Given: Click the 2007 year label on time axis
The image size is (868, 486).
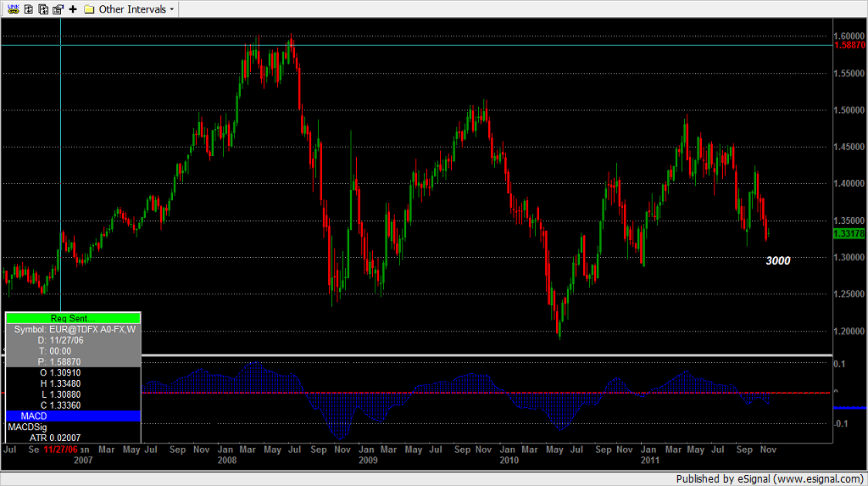Looking at the screenshot, I should [83, 460].
